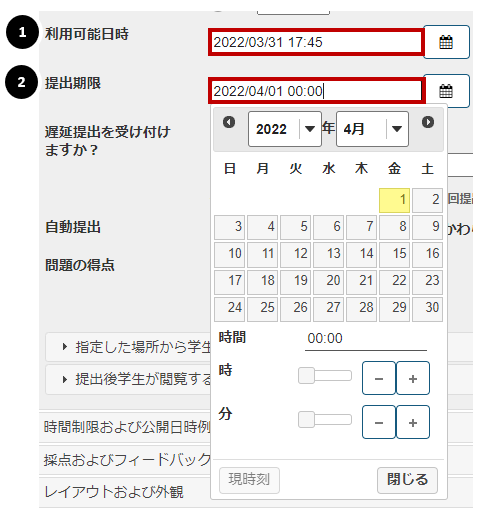Open the 4月 month dropdown

point(372,129)
